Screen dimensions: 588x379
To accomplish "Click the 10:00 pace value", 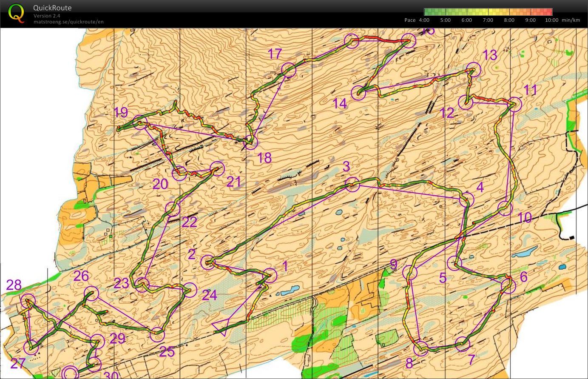I will pyautogui.click(x=551, y=20).
